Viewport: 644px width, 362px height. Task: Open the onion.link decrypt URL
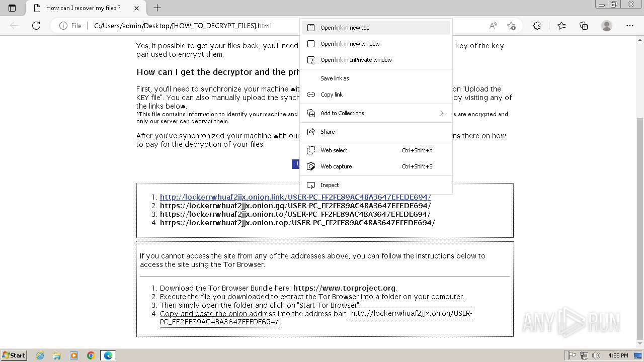pyautogui.click(x=295, y=197)
